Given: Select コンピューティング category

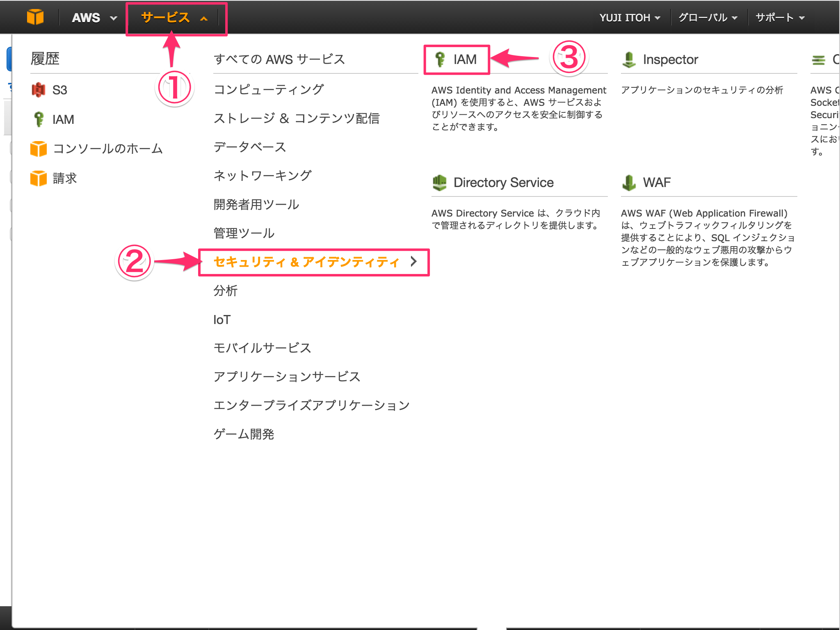Looking at the screenshot, I should (x=269, y=89).
